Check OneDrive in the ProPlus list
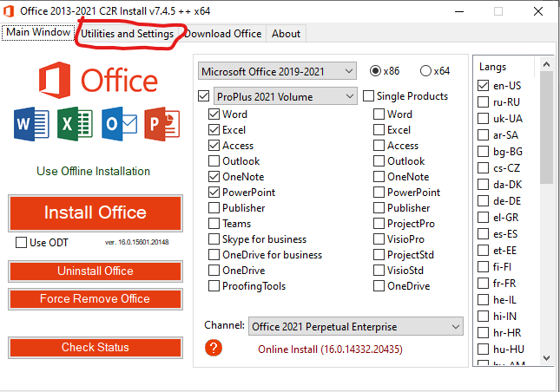The width and height of the screenshot is (560, 392). point(214,271)
